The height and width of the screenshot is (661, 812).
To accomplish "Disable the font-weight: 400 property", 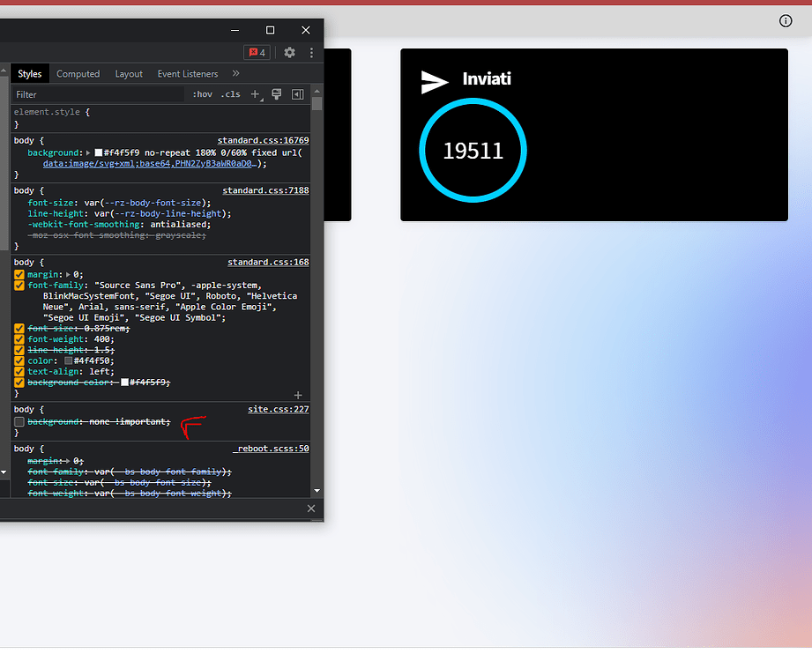I will [x=19, y=339].
